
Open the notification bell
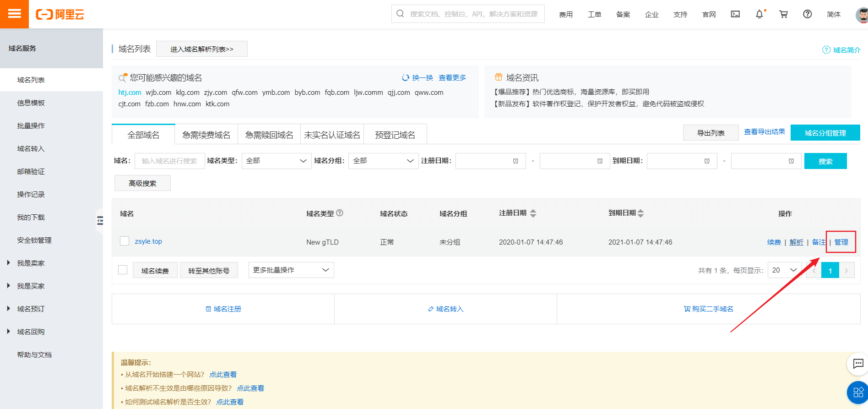(759, 14)
